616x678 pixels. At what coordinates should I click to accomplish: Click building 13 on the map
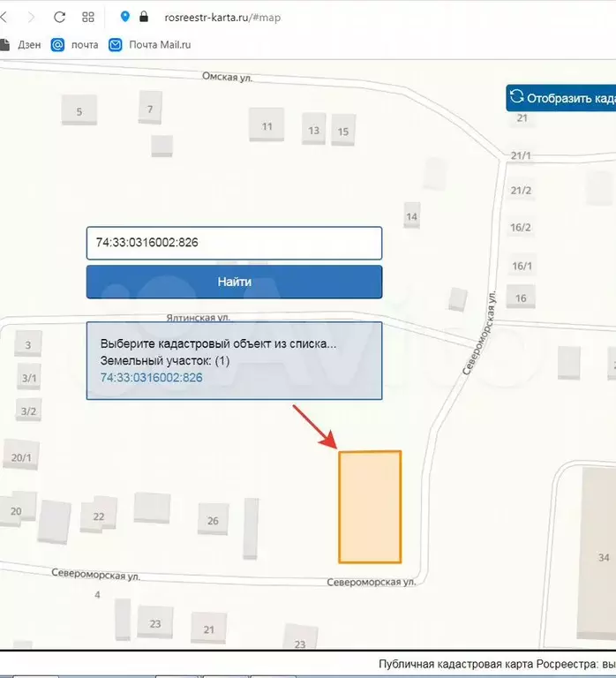coord(314,129)
